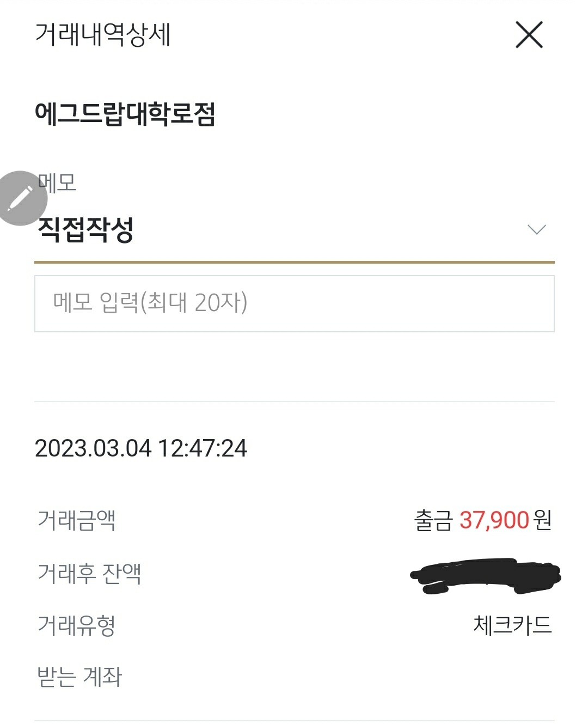Image resolution: width=588 pixels, height=724 pixels.
Task: Focus the 메모 입력(최대 20자) field
Action: point(294,303)
